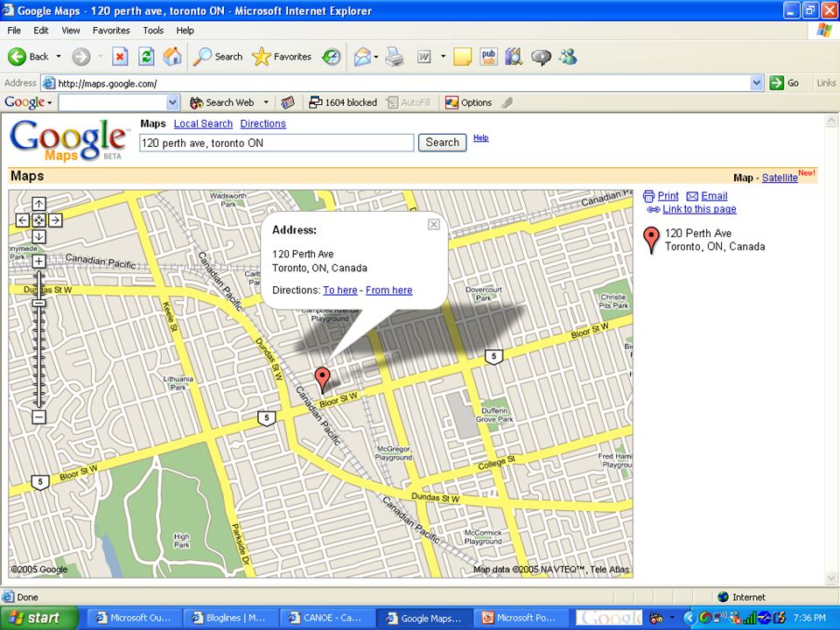This screenshot has width=840, height=630.
Task: Pan the map down with arrow
Action: [39, 237]
